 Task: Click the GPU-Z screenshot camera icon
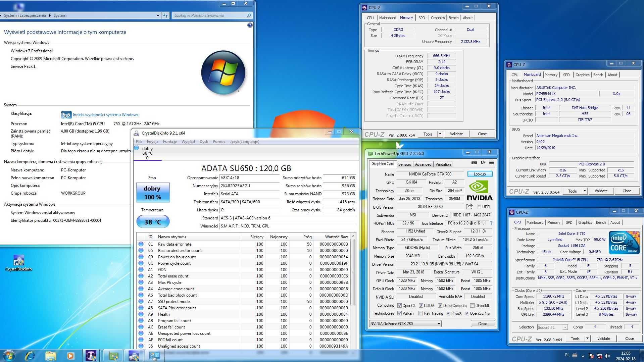pos(474,162)
